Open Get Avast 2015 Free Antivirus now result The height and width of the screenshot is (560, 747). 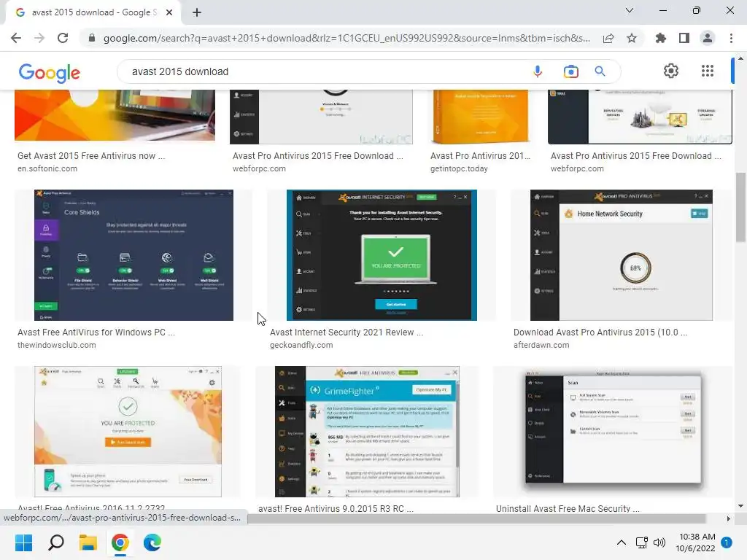tap(91, 156)
